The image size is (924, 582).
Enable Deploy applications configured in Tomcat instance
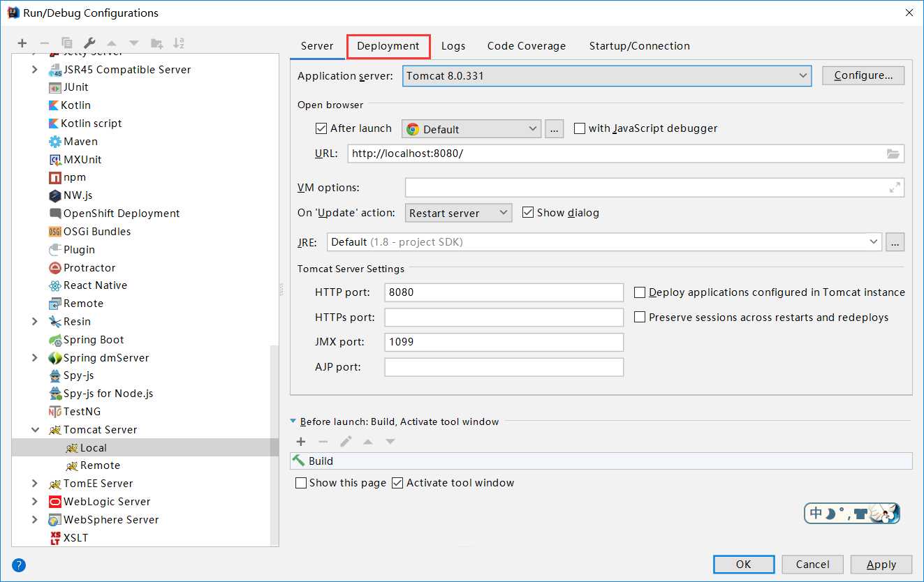pyautogui.click(x=639, y=292)
